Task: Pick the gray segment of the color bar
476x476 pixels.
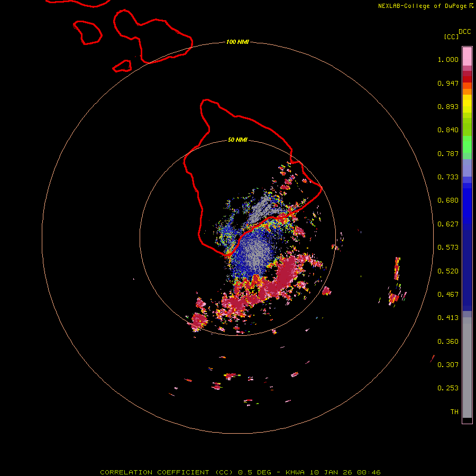Action: click(x=467, y=368)
